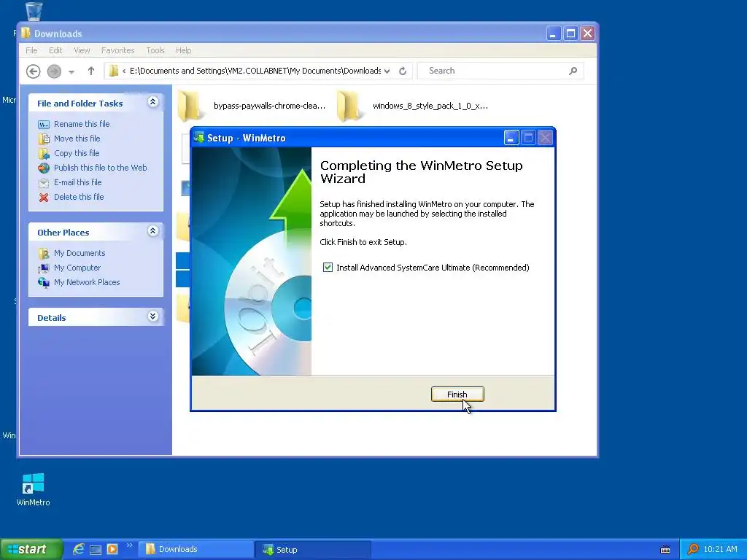This screenshot has height=560, width=747.
Task: Click Rename this file link
Action: (x=82, y=124)
